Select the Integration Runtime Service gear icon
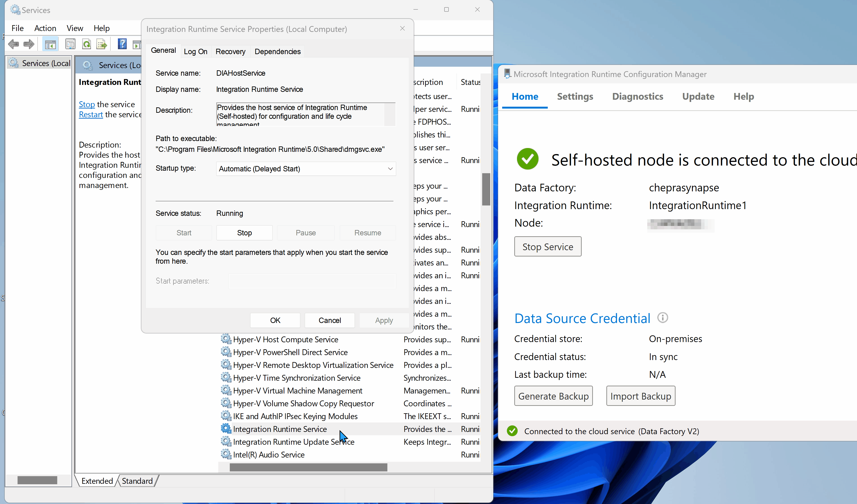The width and height of the screenshot is (857, 504). tap(226, 429)
